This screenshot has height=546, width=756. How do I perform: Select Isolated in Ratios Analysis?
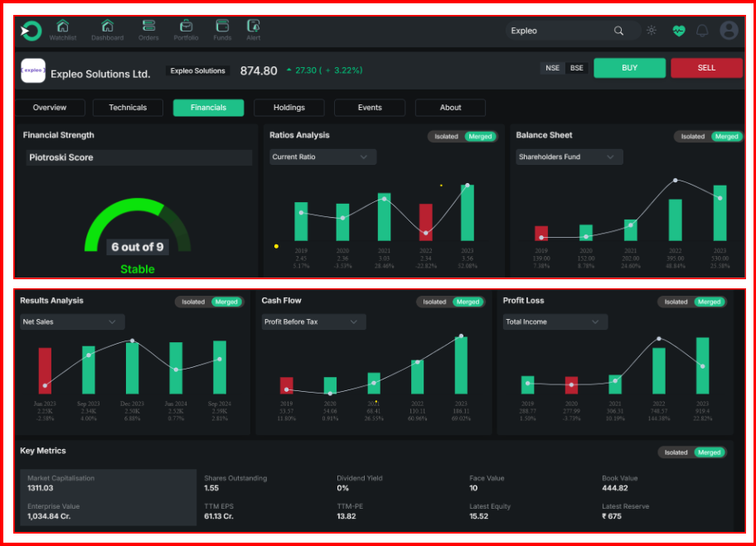pos(446,137)
